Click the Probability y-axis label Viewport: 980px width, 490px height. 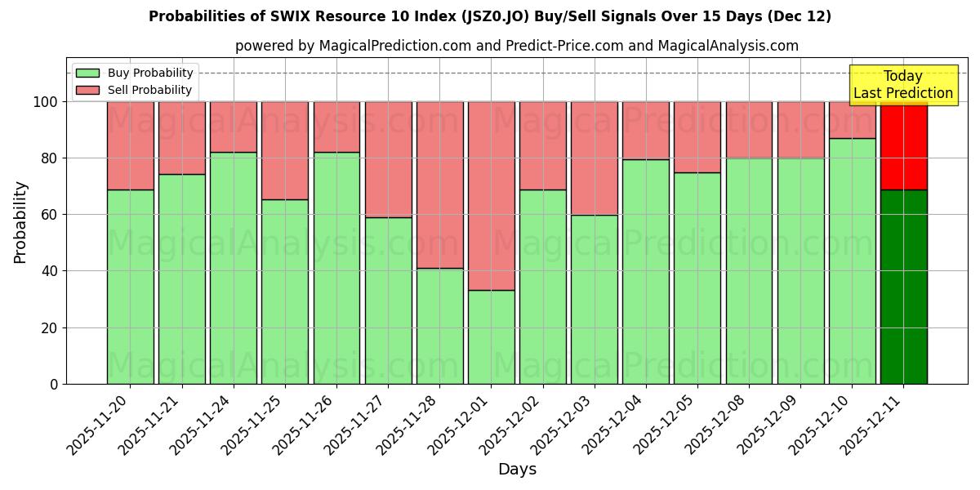[20, 222]
